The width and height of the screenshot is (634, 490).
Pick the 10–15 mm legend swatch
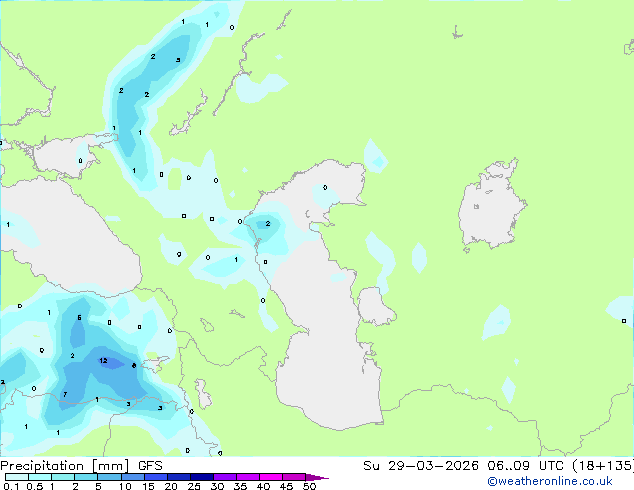point(133,477)
